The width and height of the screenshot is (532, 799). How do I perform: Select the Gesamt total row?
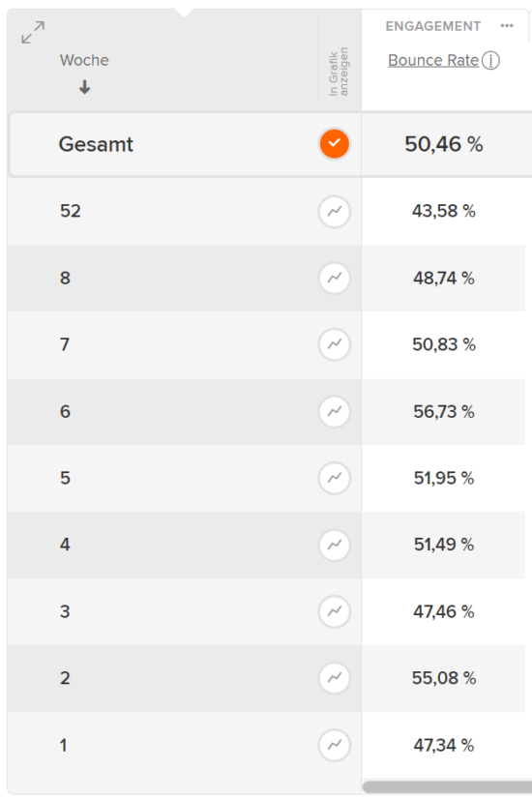click(271, 144)
